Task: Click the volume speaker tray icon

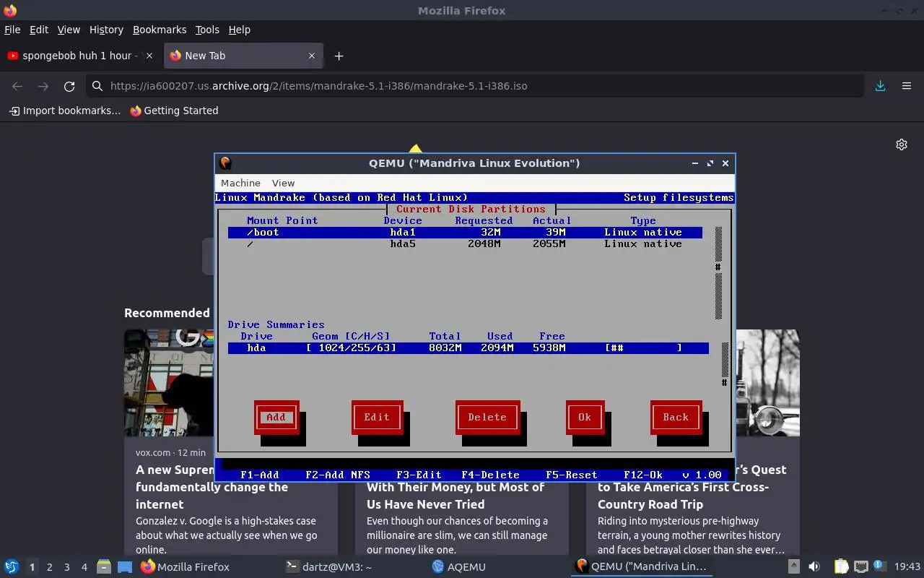Action: point(814,567)
